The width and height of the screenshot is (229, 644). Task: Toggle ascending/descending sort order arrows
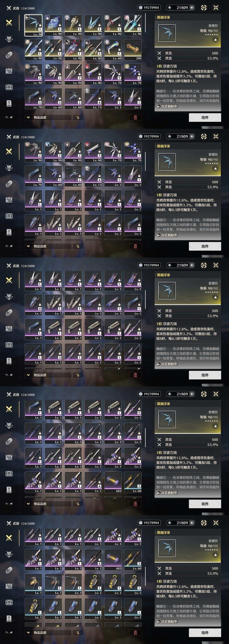click(x=78, y=117)
